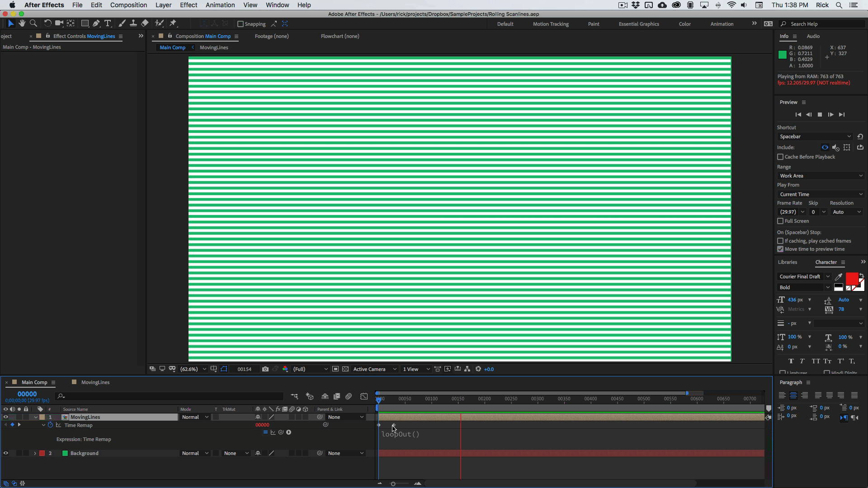Pick the Rectangle shape tool

(x=85, y=23)
